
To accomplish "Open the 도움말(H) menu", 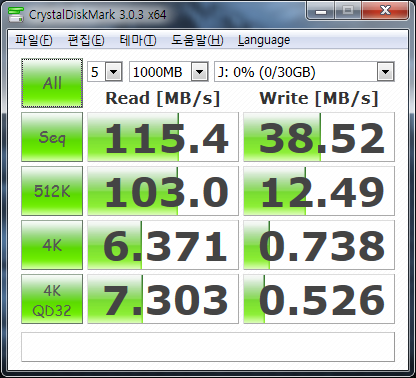I will [x=197, y=40].
